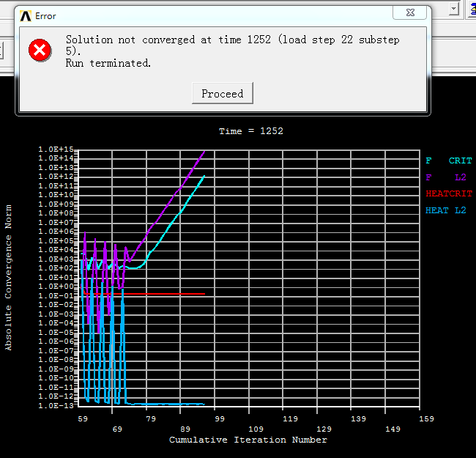Click the "Time = 1252" graph title
The image size is (476, 458).
click(251, 131)
